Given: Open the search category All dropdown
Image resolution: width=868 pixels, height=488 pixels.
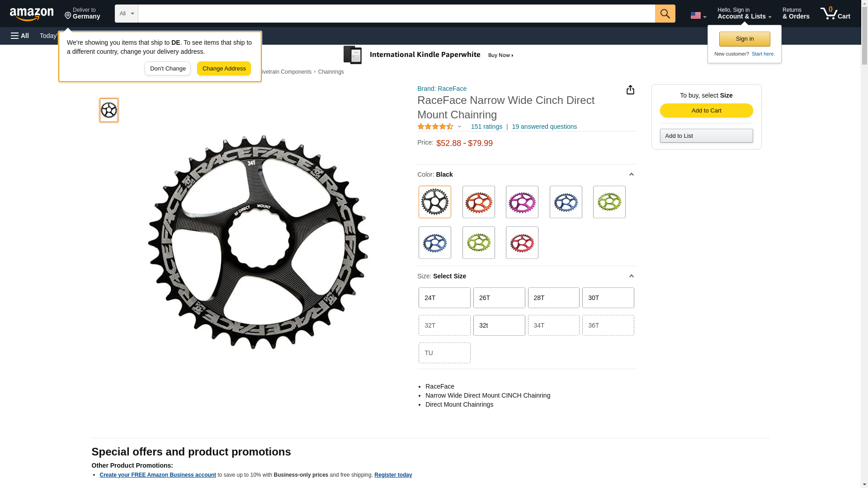Looking at the screenshot, I should (126, 14).
